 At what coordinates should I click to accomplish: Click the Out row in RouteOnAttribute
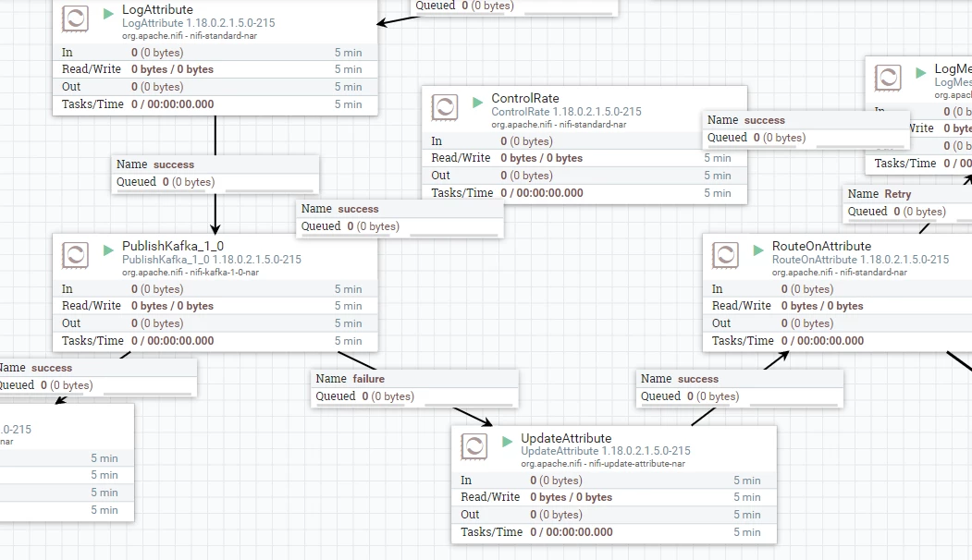click(x=838, y=323)
